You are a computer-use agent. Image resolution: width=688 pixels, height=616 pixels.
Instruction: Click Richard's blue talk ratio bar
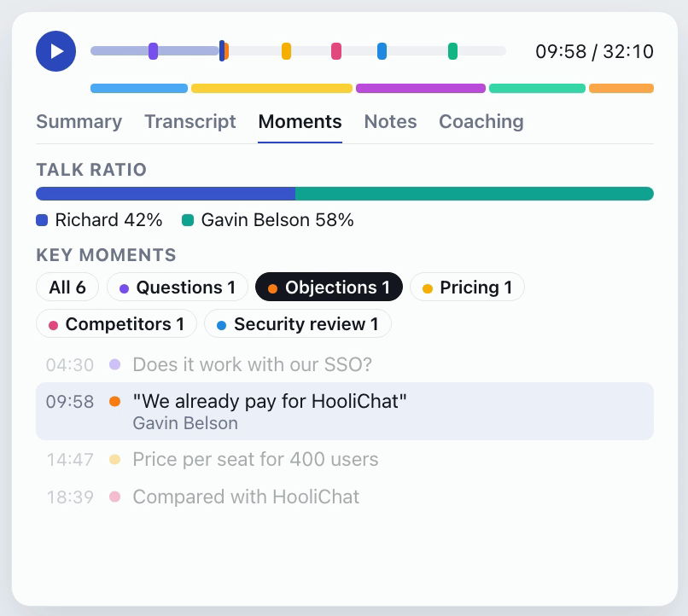[166, 194]
